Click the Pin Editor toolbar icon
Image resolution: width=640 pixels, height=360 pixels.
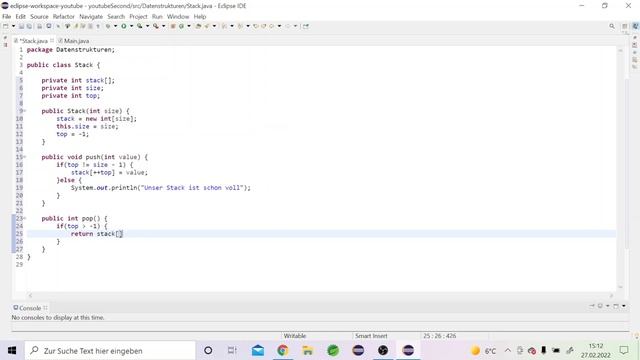coord(305,26)
